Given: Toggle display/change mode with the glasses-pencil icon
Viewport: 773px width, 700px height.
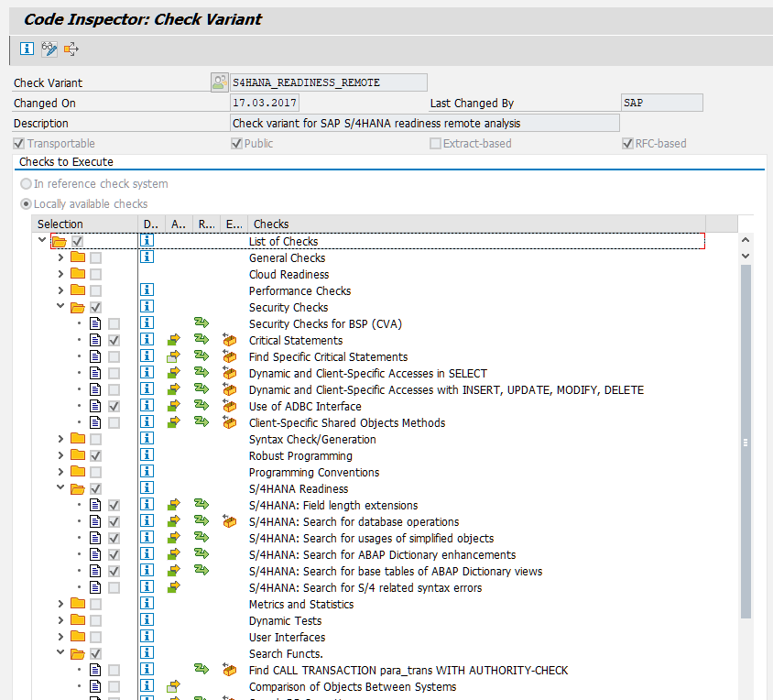Looking at the screenshot, I should [x=49, y=49].
